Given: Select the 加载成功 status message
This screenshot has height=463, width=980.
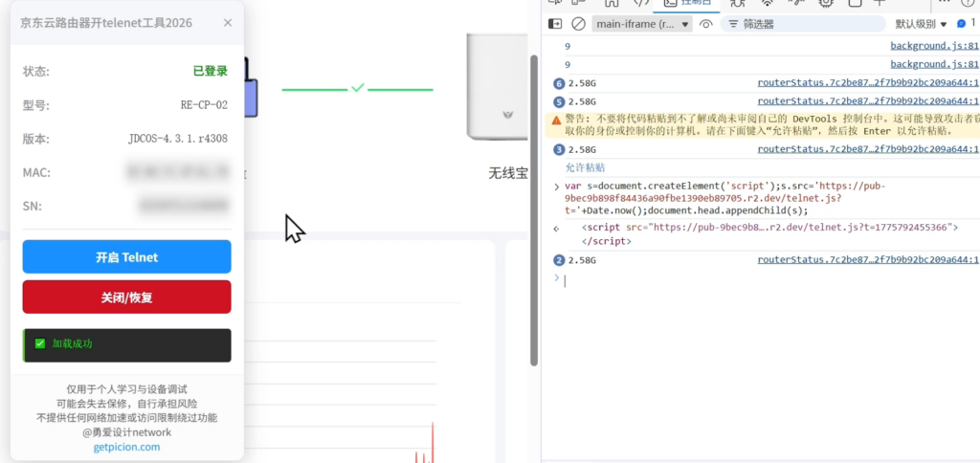Looking at the screenshot, I should 73,343.
